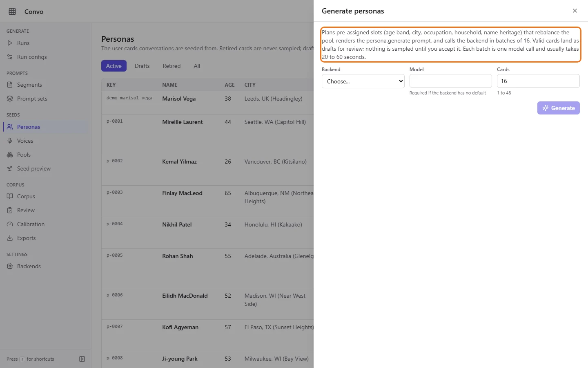Click the Rohan Shah persona name
Image resolution: width=588 pixels, height=368 pixels.
point(177,256)
